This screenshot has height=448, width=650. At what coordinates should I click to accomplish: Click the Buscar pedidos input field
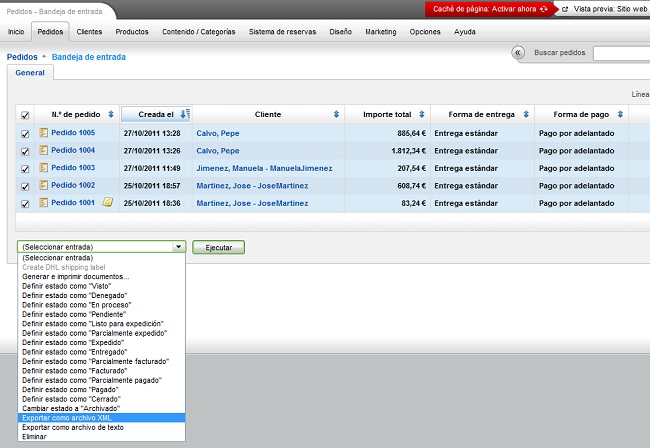(x=621, y=53)
